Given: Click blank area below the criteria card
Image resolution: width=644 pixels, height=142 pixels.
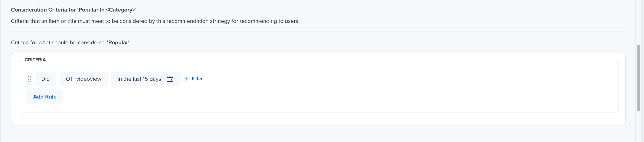Looking at the screenshot, I should (x=318, y=133).
